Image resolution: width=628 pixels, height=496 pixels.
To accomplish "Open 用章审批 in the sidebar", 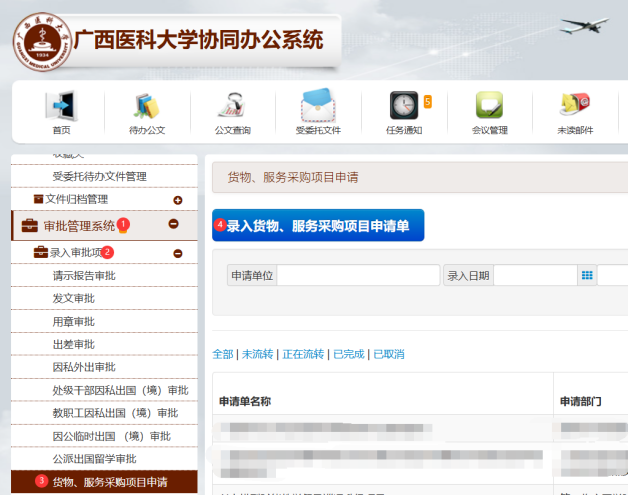I will coord(74,322).
